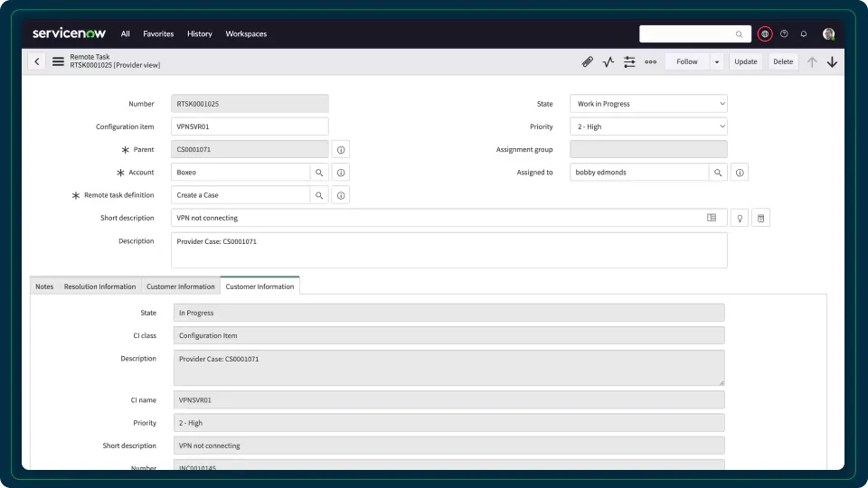Open Remote task definition lookup magnifier
Image resolution: width=868 pixels, height=488 pixels.
click(x=319, y=195)
